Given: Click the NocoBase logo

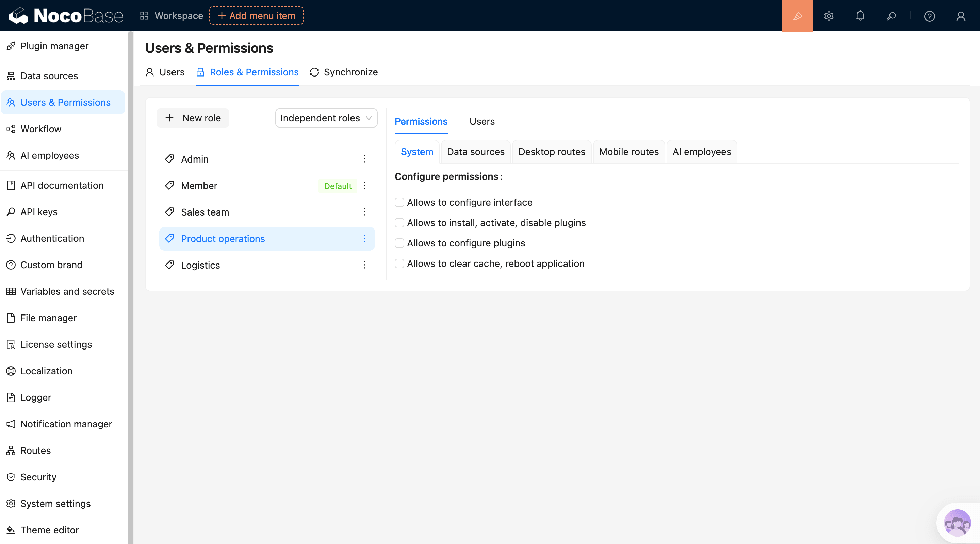Looking at the screenshot, I should click(x=66, y=16).
